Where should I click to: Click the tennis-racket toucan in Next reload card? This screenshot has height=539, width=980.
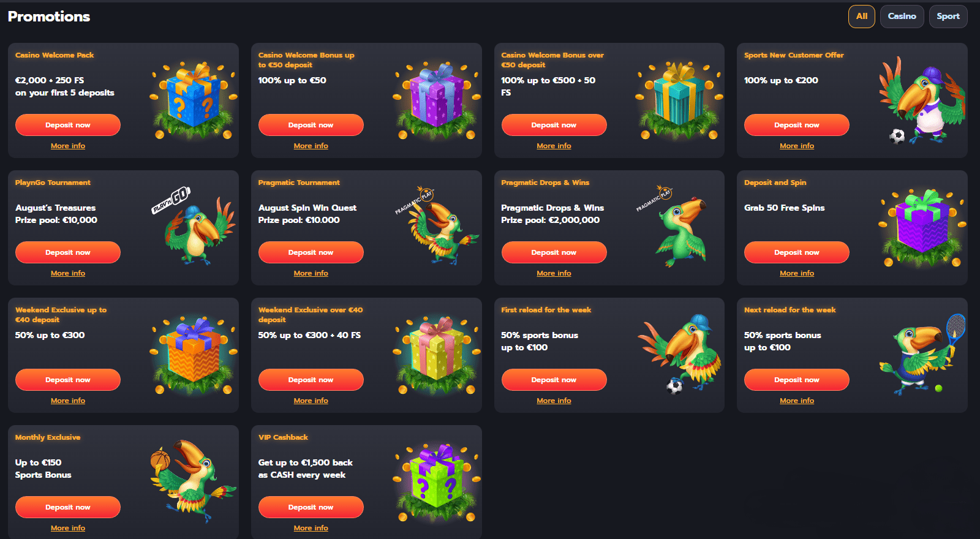pyautogui.click(x=922, y=354)
